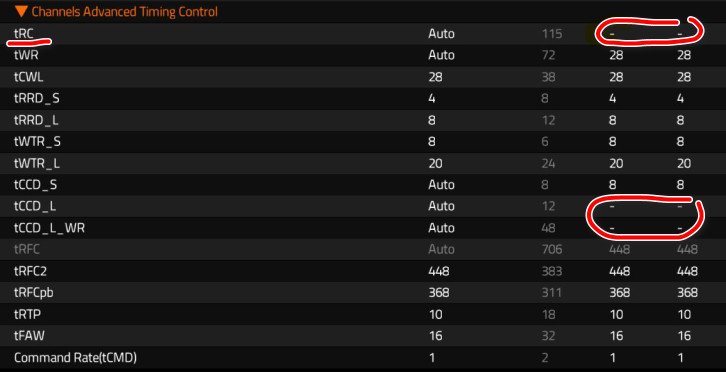This screenshot has width=726, height=372.
Task: Collapse the Channels Advanced Timing Control section
Action: (x=116, y=12)
